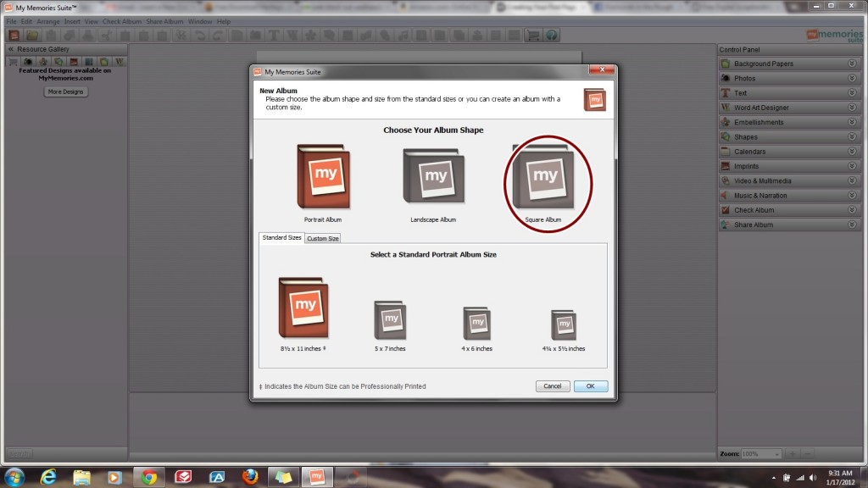868x488 pixels.
Task: Expand the Background Papers panel
Action: click(852, 64)
